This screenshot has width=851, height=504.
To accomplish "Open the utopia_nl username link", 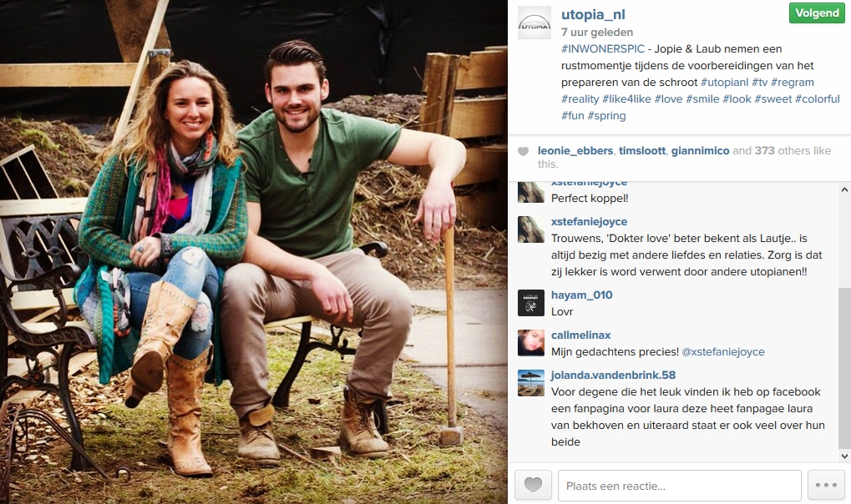I will pos(593,15).
